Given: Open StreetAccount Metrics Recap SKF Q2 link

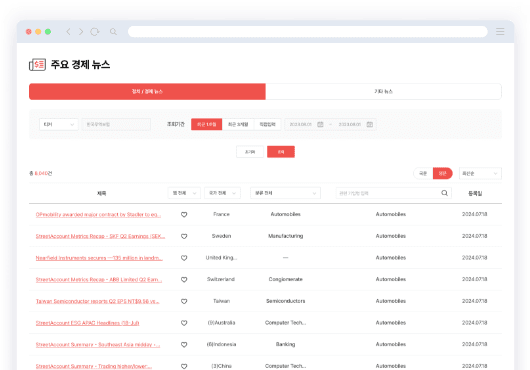Looking at the screenshot, I should tap(100, 236).
